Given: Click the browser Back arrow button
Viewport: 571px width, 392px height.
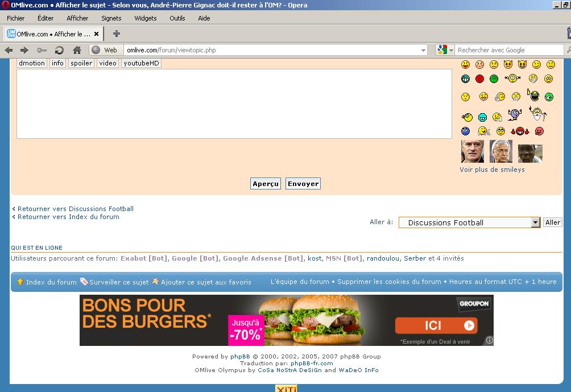Looking at the screenshot, I should click(x=9, y=50).
